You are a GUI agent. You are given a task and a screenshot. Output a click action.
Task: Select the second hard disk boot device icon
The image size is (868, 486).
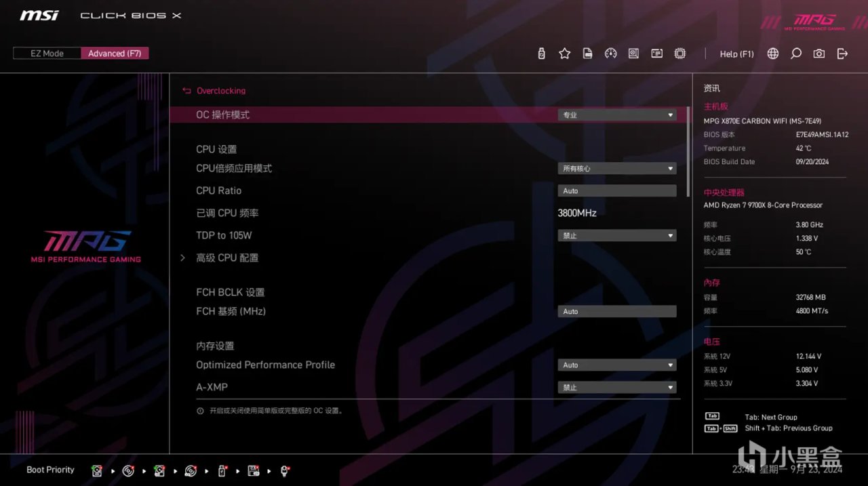pyautogui.click(x=159, y=470)
